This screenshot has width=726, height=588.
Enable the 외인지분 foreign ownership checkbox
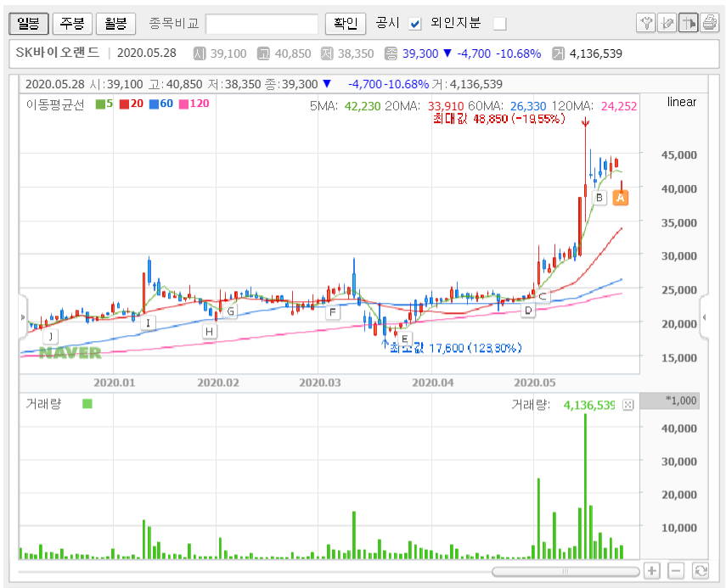pos(499,24)
